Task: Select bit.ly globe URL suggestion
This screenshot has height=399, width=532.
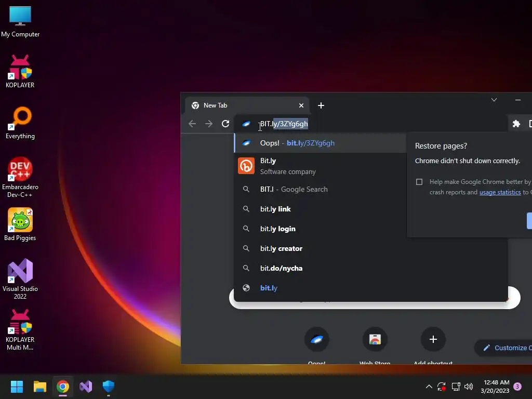Action: tap(371, 288)
